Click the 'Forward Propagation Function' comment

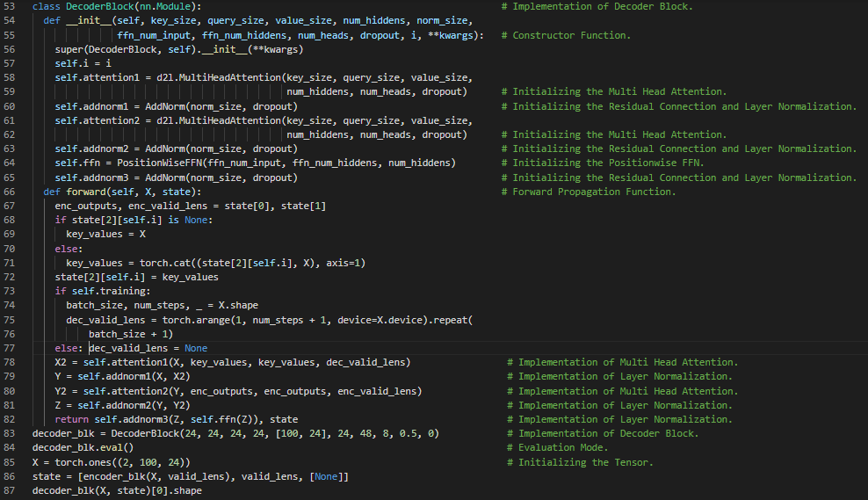coord(594,192)
